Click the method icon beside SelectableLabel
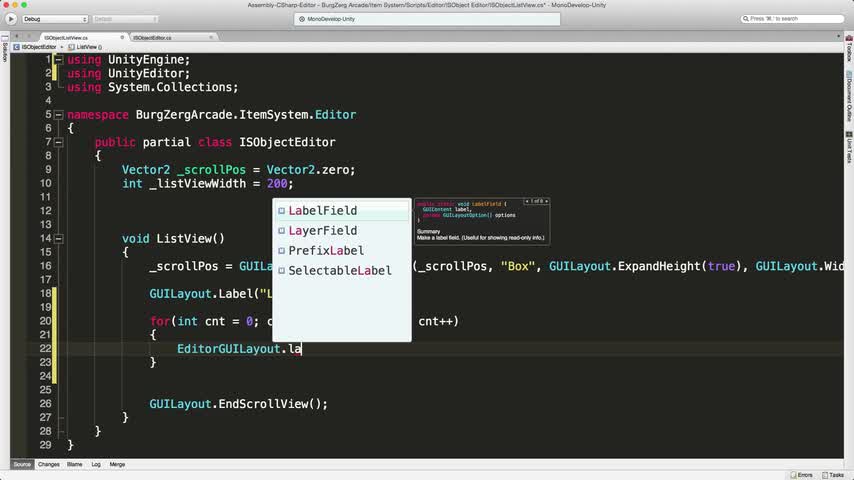Viewport: 854px width, 480px height. coord(282,270)
